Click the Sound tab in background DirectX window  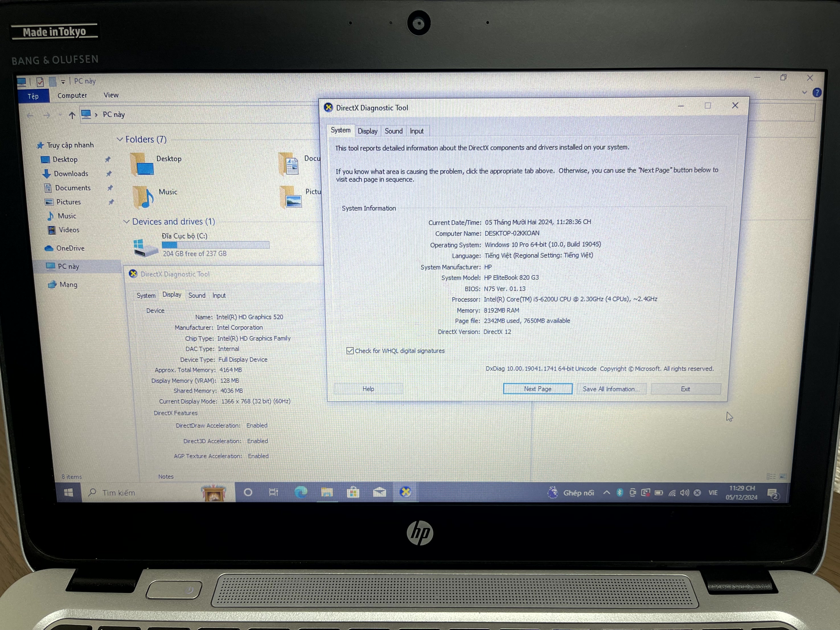click(197, 295)
